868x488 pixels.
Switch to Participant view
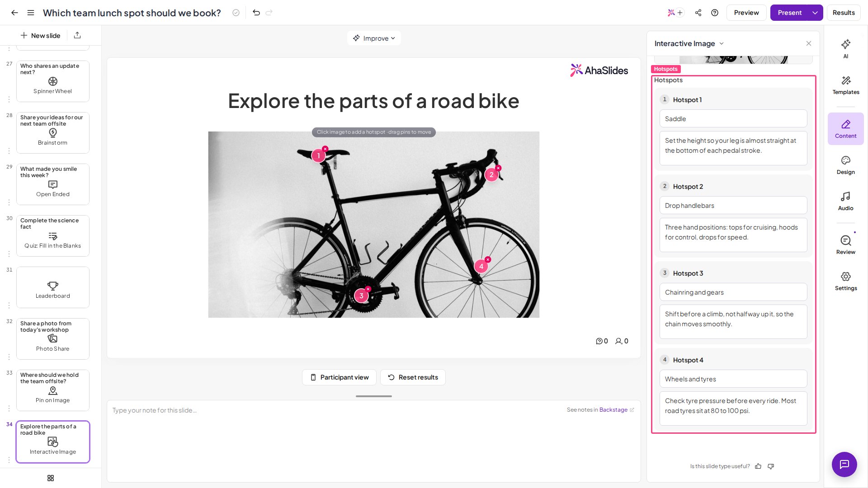pos(339,377)
